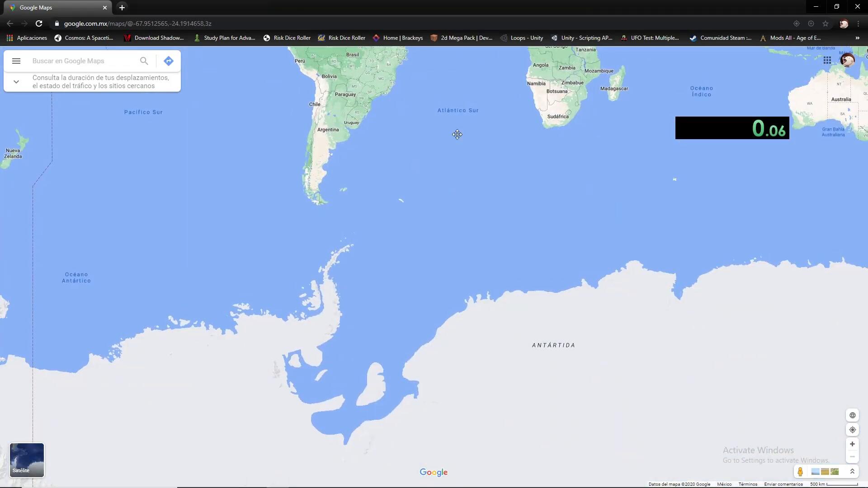Viewport: 868px width, 488px height.
Task: Expand the imagery strip double-chevron
Action: (852, 472)
